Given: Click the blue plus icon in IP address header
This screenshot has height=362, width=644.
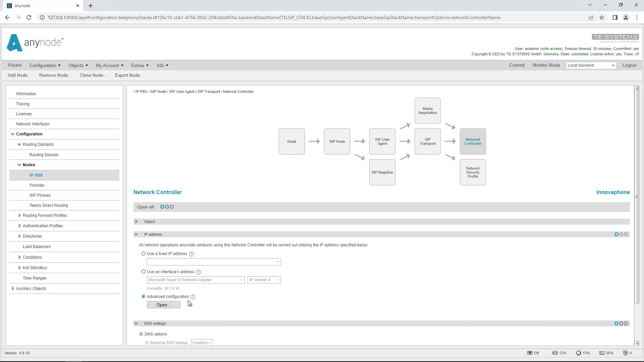Looking at the screenshot, I should [x=616, y=234].
